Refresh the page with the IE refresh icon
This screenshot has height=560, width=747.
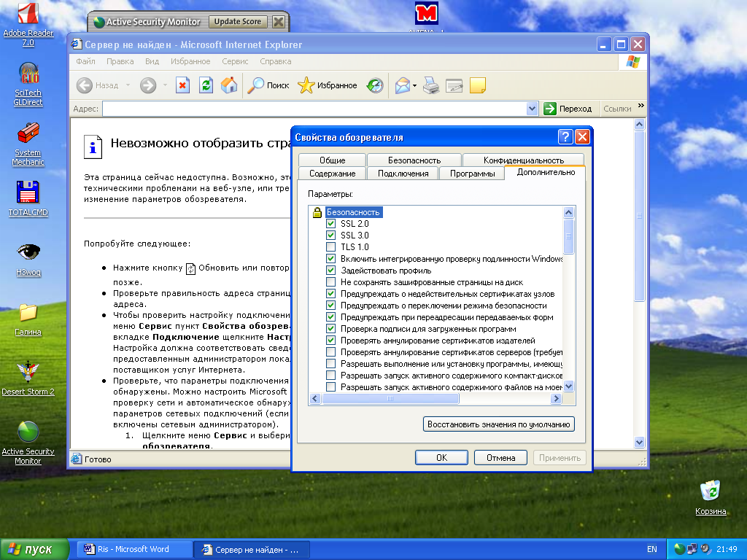(206, 86)
